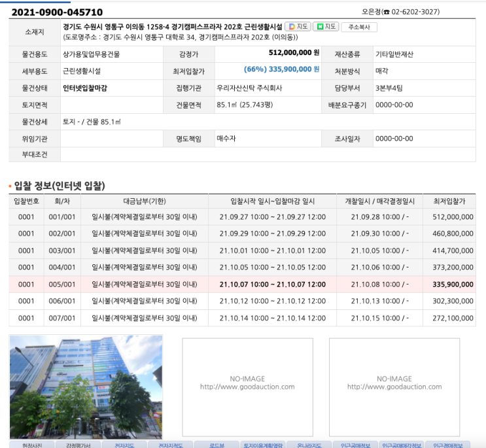Select bid row 001/001
This screenshot has height=448, width=486.
tap(242, 217)
